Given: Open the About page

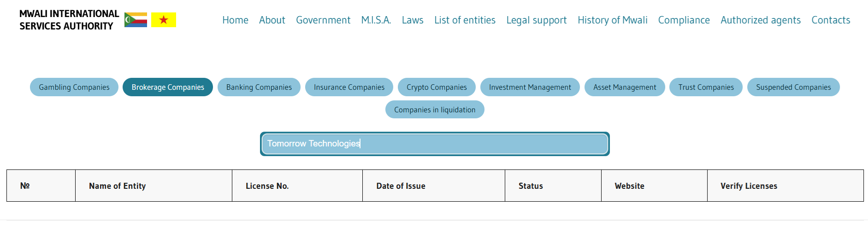Looking at the screenshot, I should [x=272, y=20].
